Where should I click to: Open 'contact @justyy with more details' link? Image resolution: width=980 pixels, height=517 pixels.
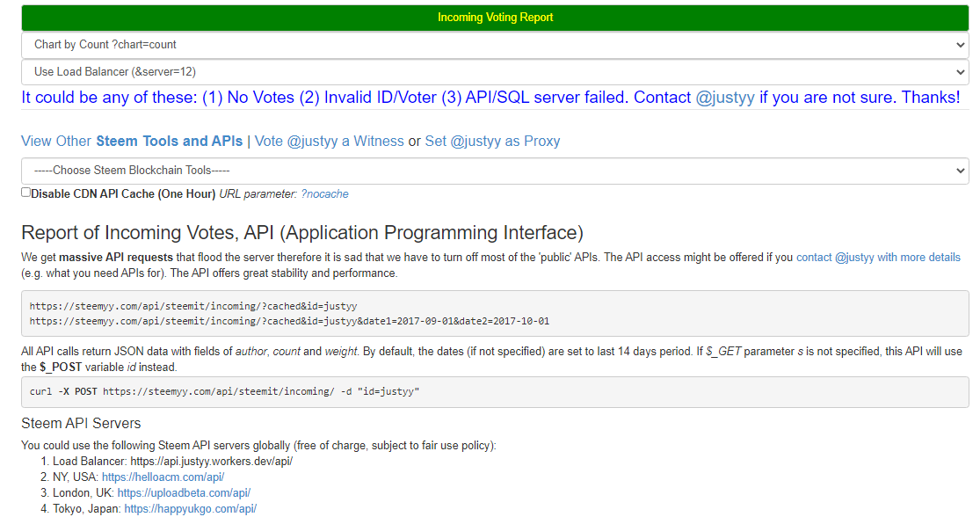point(878,258)
